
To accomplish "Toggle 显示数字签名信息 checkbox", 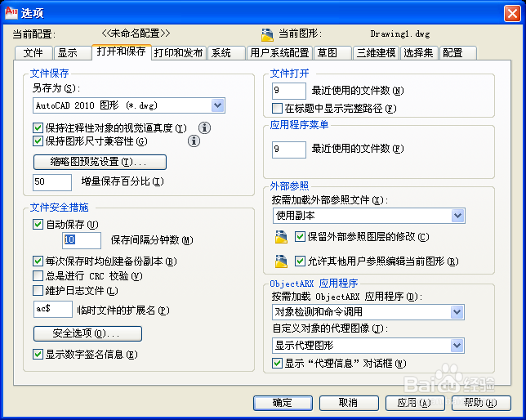I will click(38, 354).
